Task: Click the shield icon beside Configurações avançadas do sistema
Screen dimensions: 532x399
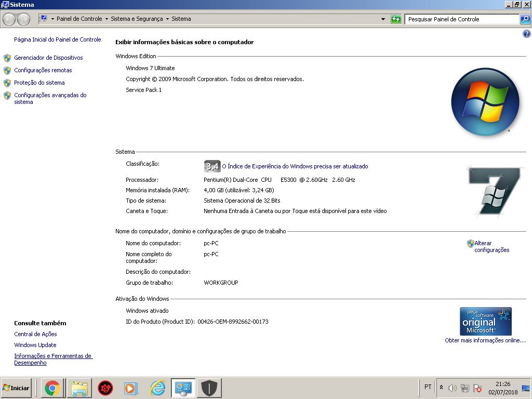Action: pos(7,96)
